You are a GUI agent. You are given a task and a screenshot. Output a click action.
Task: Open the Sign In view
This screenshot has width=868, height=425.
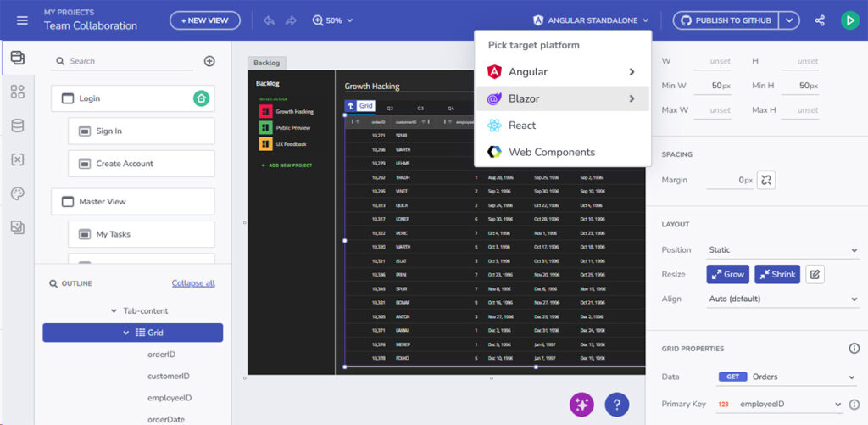pos(142,131)
